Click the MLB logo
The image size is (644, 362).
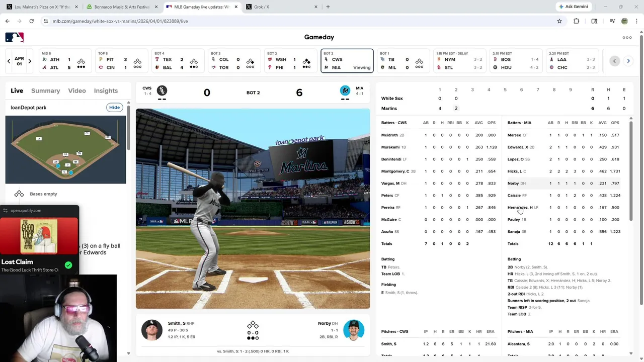click(15, 37)
